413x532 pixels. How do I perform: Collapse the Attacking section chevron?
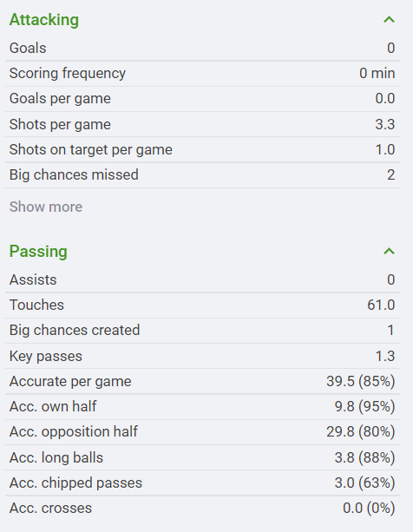point(389,20)
